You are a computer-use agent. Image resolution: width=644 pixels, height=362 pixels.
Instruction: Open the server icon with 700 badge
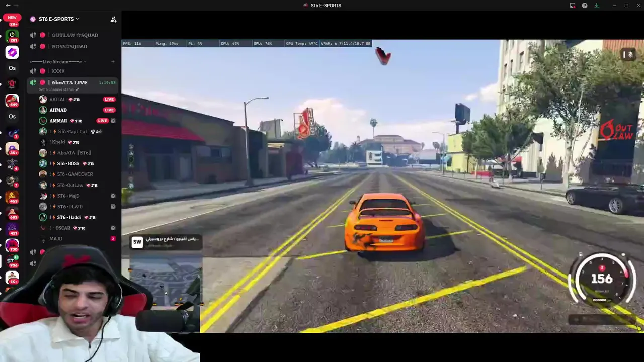click(12, 245)
